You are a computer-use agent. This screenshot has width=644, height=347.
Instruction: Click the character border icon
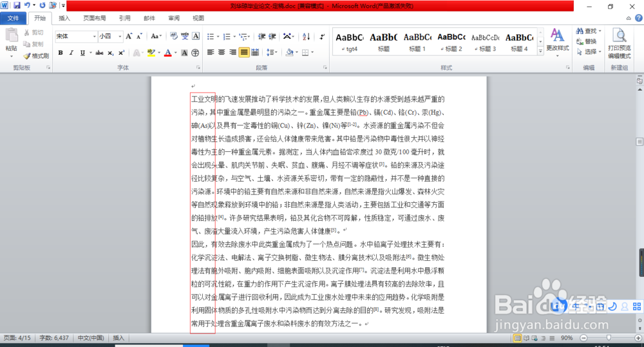pos(196,36)
